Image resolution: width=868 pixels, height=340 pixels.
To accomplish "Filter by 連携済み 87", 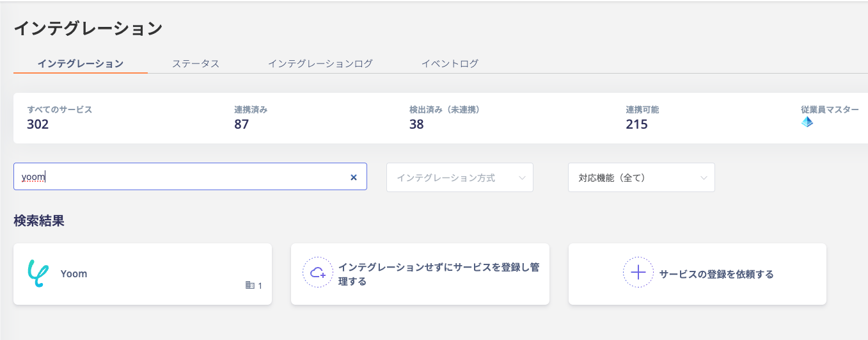I will point(251,117).
